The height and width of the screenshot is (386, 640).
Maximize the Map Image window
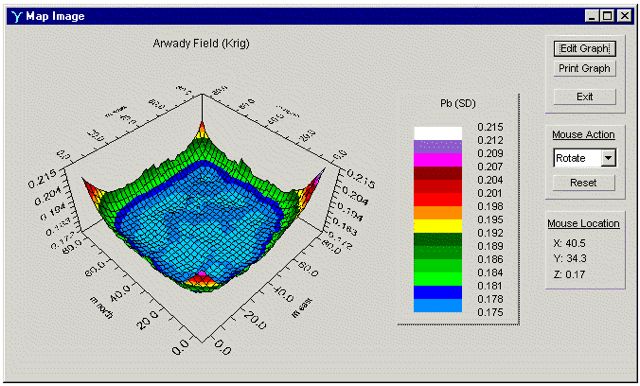point(607,16)
